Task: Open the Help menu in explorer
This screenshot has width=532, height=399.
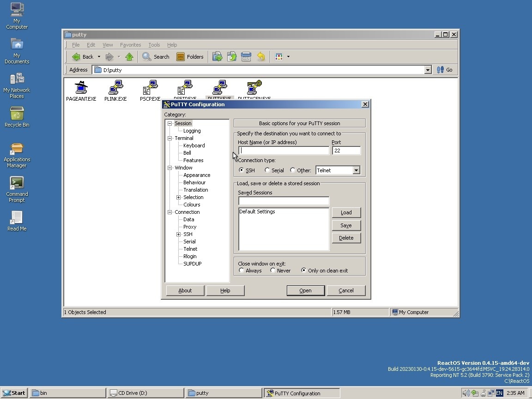Action: point(172,45)
